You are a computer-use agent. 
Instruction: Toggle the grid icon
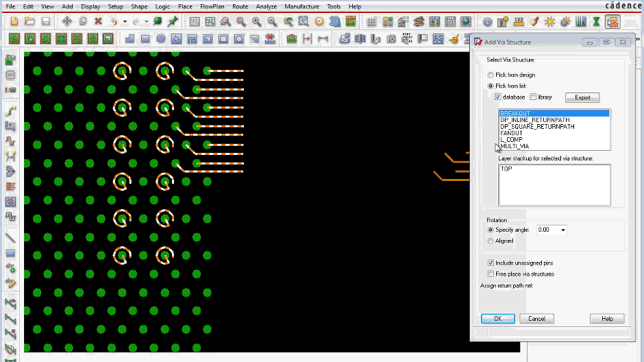click(x=372, y=21)
